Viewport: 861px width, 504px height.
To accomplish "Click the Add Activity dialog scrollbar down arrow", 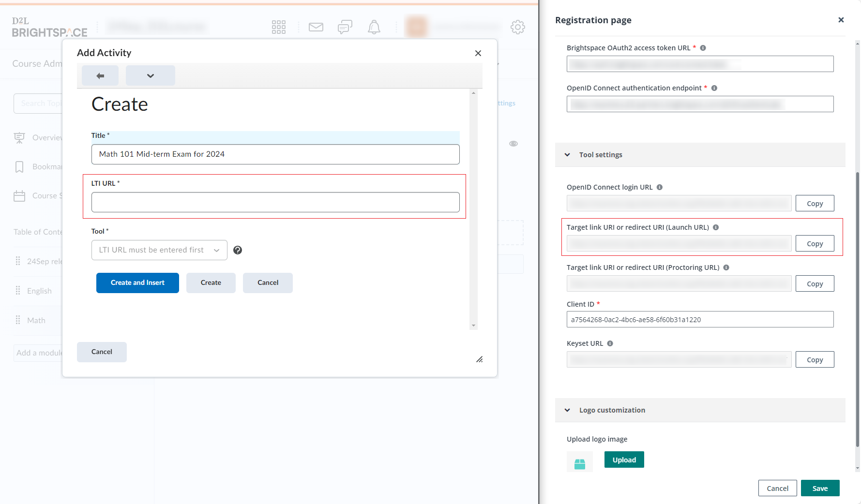I will pyautogui.click(x=473, y=326).
